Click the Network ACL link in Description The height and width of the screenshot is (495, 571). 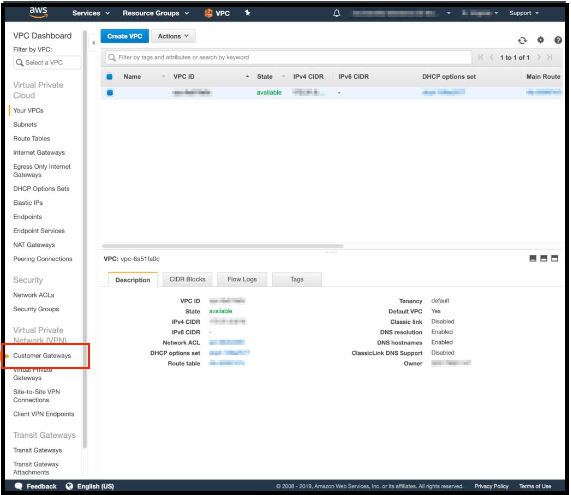click(x=227, y=342)
